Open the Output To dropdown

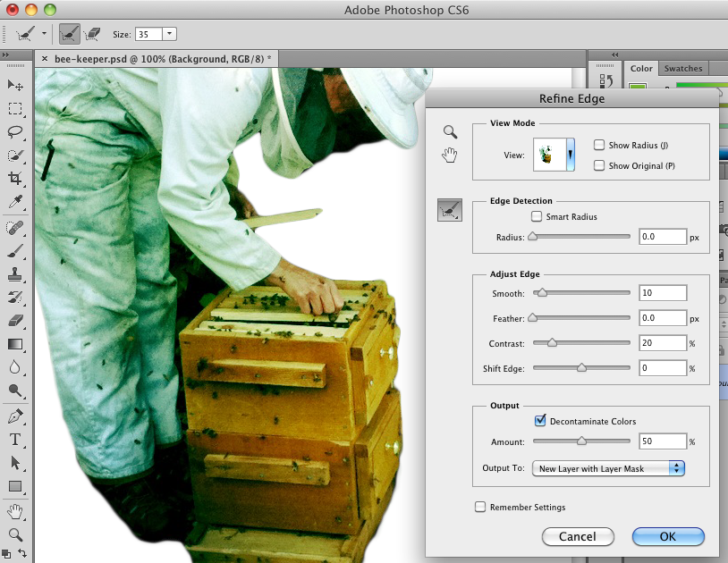click(608, 468)
